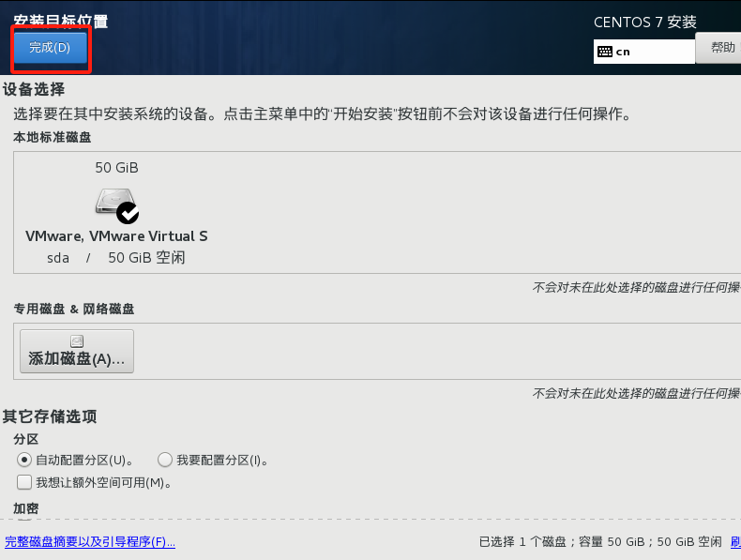Open the 帮助 help button
The width and height of the screenshot is (741, 560).
718,48
